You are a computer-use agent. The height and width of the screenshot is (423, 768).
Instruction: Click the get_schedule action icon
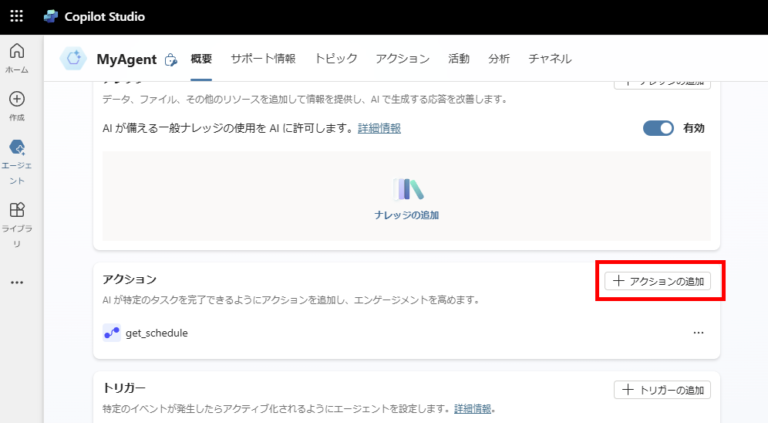point(112,332)
